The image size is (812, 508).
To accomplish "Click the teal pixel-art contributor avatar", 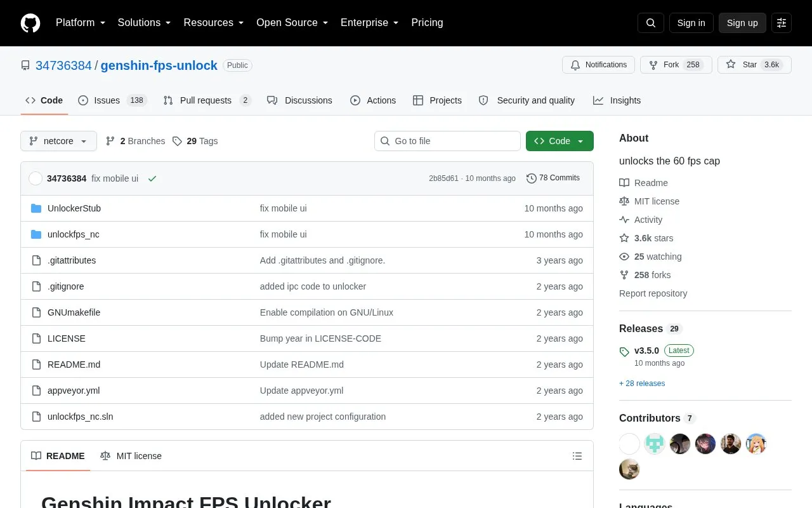I will pos(655,444).
